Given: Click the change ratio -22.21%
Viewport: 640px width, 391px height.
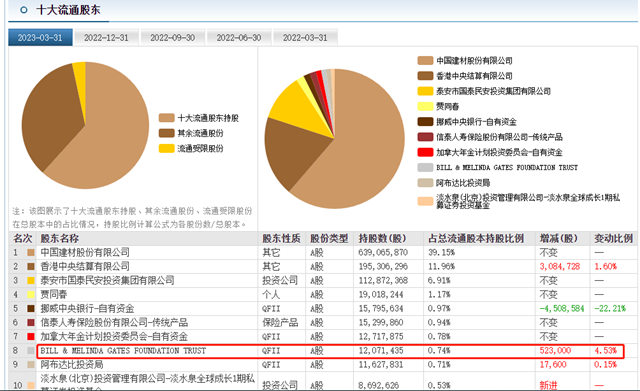Looking at the screenshot, I should point(610,309).
